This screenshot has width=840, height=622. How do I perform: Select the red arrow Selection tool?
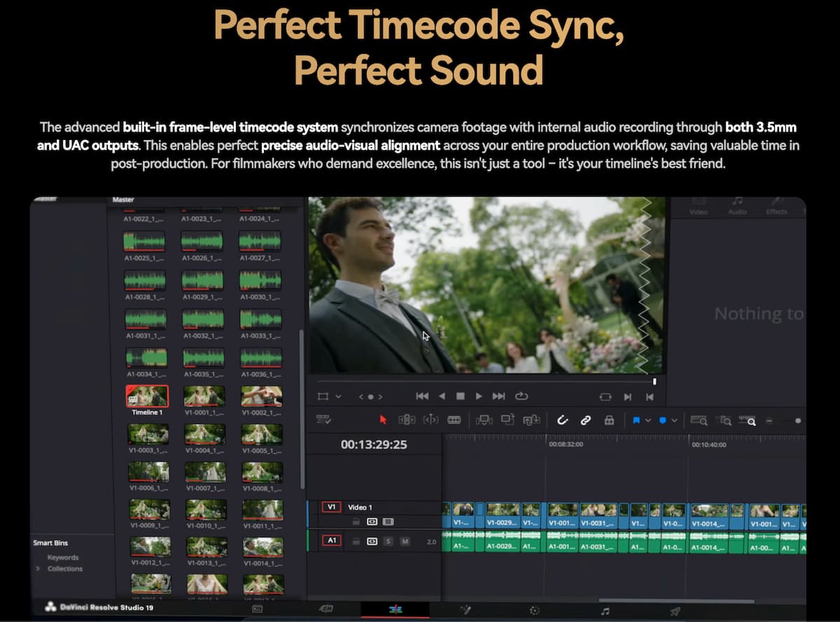(x=383, y=420)
